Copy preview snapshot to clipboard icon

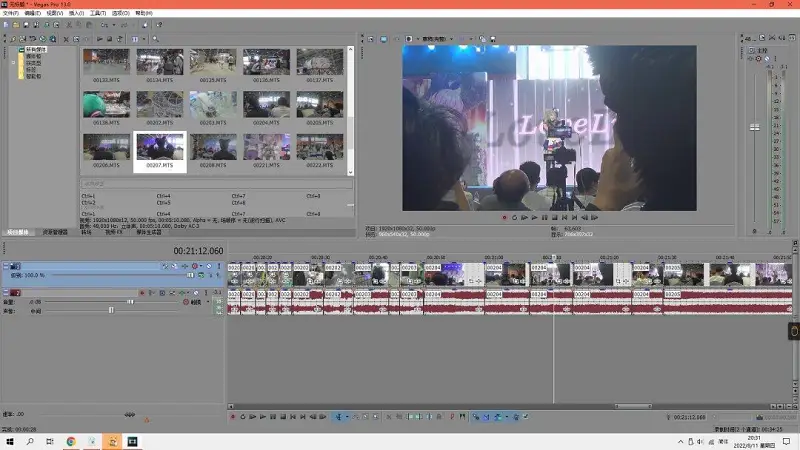click(x=482, y=39)
